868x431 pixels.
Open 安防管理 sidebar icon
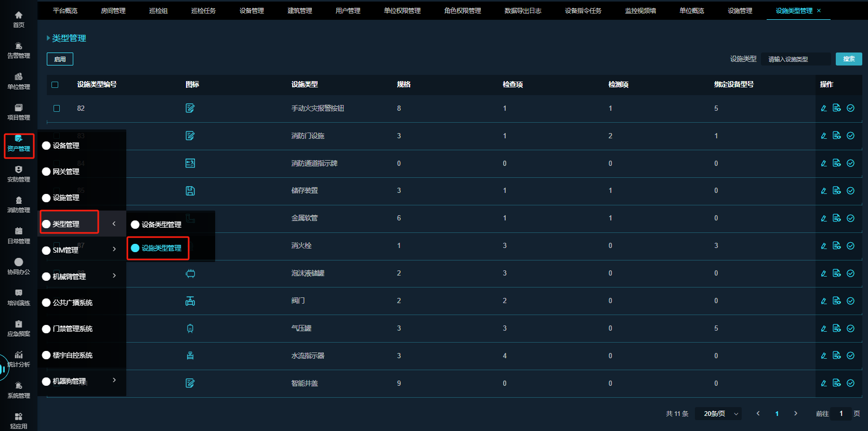point(19,174)
